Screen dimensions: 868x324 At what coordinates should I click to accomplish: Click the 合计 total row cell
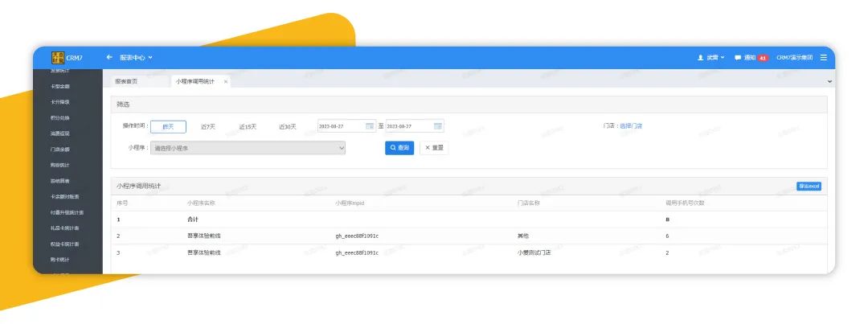(193, 219)
